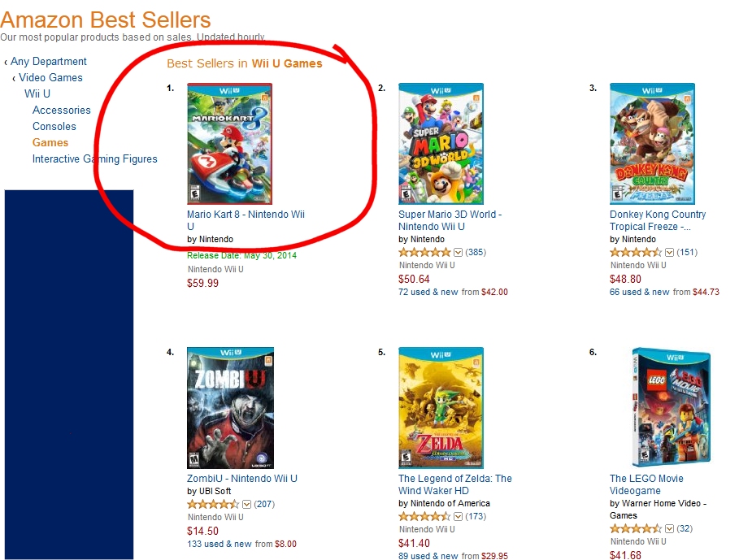The image size is (739, 560).
Task: View 133 used & new ZombiU offers
Action: pos(220,544)
